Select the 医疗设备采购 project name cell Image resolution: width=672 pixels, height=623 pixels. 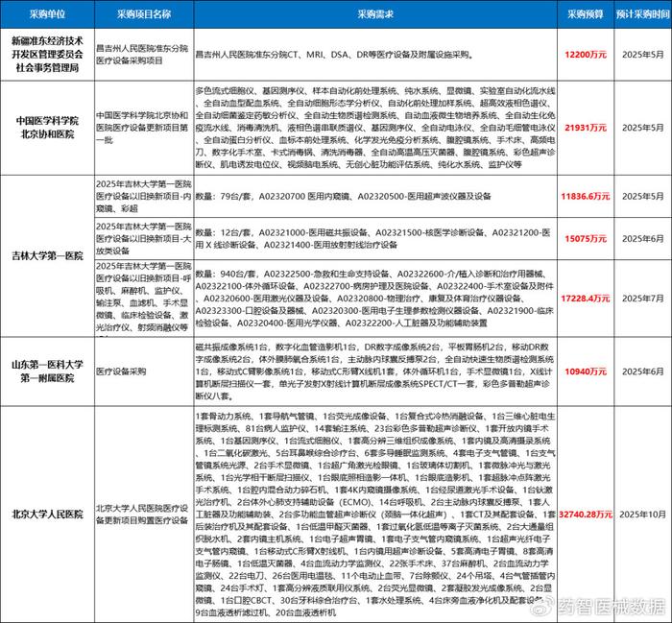coord(144,371)
